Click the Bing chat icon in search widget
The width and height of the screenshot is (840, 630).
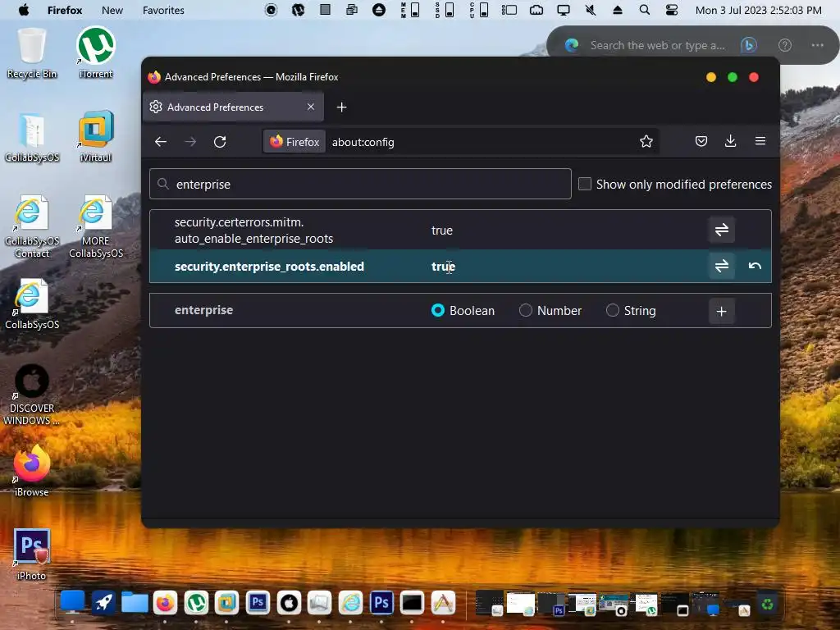[748, 45]
